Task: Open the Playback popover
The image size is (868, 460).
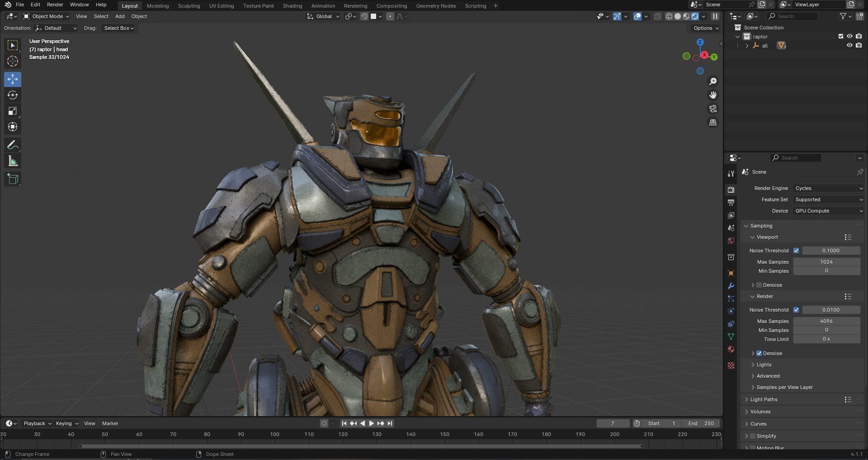Action: tap(37, 423)
